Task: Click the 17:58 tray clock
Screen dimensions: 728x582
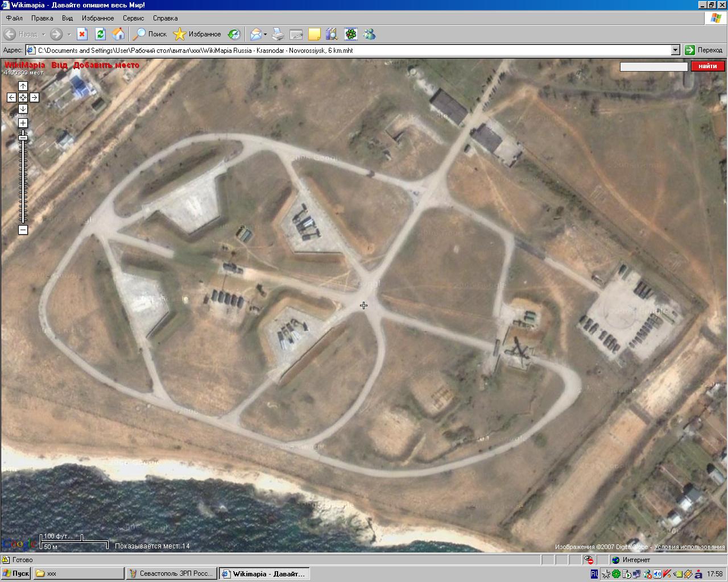Action: pos(715,574)
